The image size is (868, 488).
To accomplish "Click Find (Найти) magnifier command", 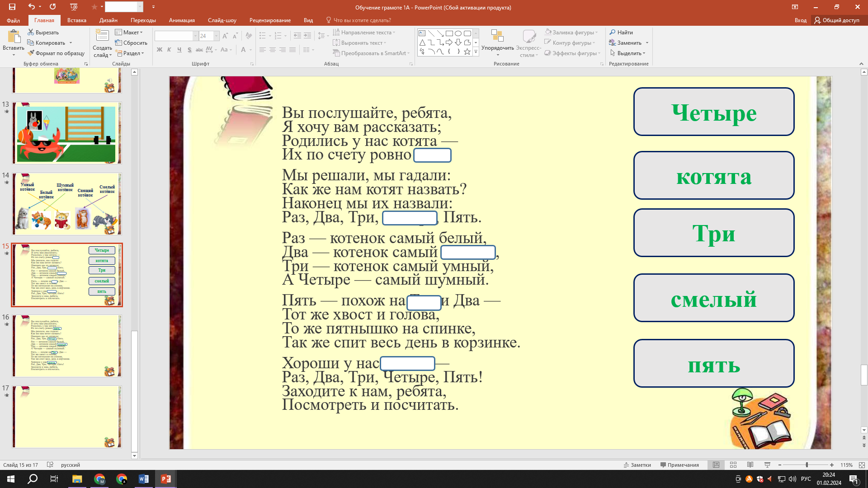I will tap(621, 33).
